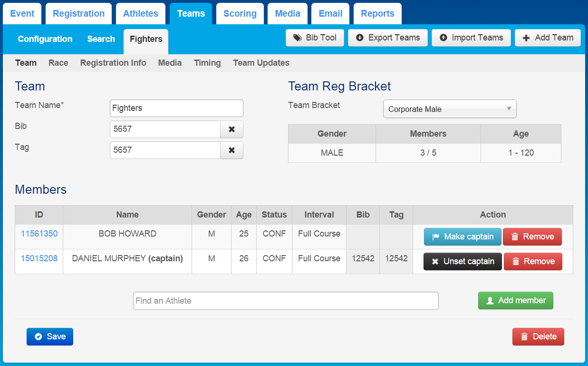
Task: Save the team changes
Action: click(x=50, y=336)
